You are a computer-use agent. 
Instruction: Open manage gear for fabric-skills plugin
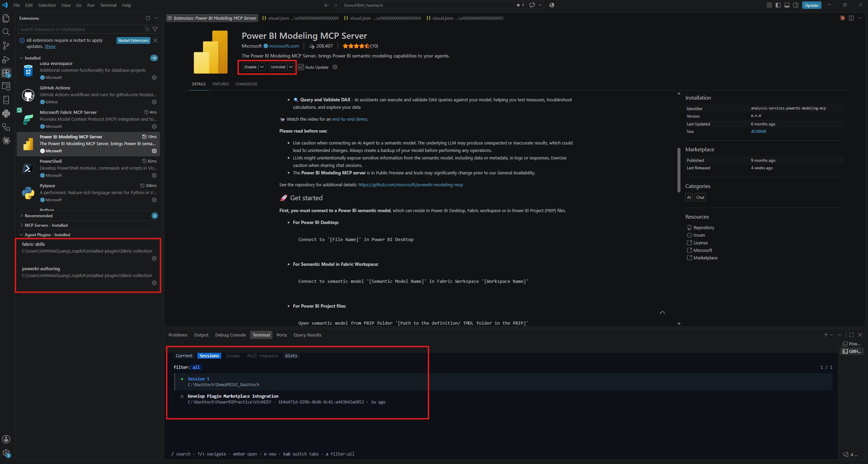point(154,258)
